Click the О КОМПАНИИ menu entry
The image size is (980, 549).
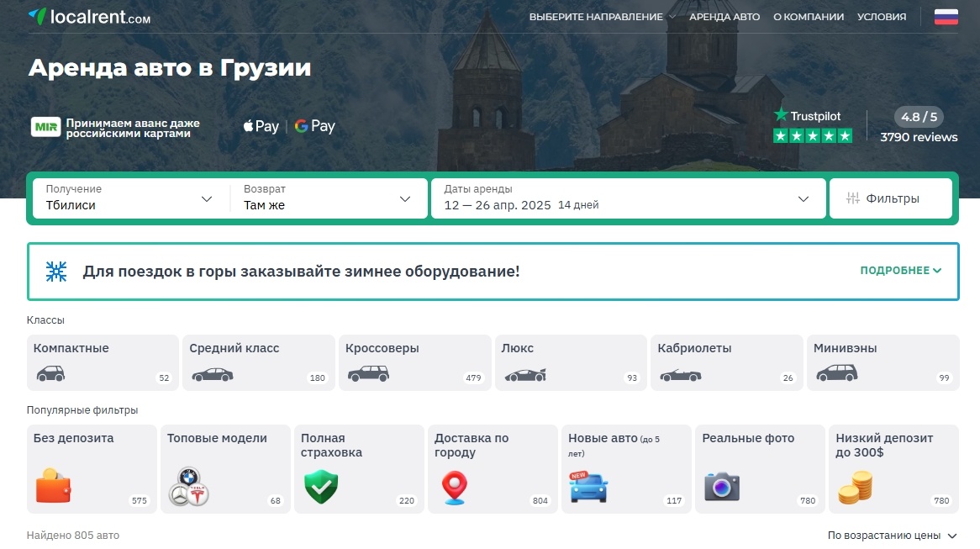809,16
